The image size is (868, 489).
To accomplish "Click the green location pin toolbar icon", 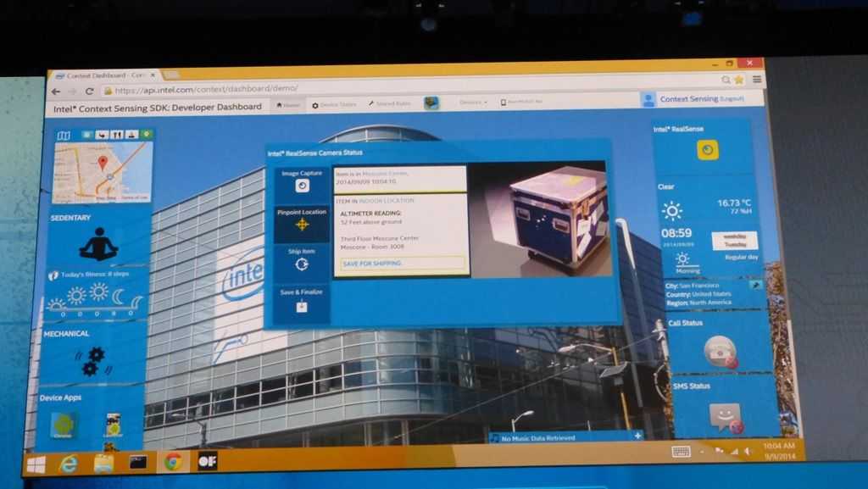I will (147, 134).
